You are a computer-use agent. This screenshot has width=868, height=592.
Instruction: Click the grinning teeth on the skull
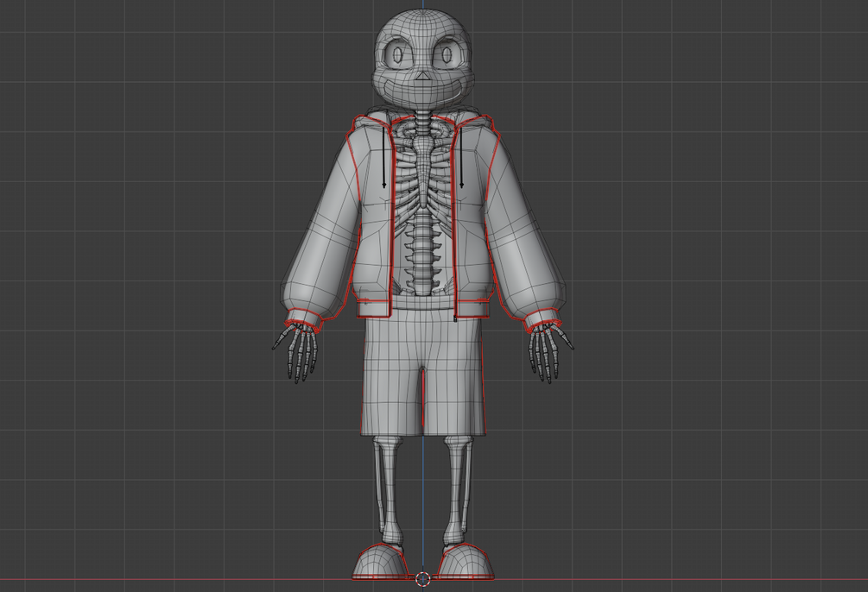point(422,94)
